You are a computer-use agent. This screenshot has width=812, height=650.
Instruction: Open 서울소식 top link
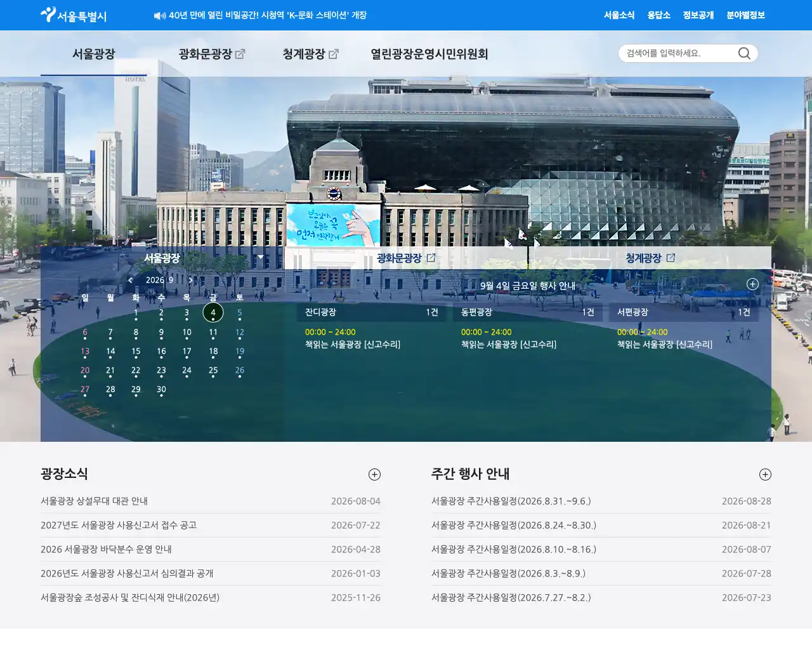(x=619, y=15)
